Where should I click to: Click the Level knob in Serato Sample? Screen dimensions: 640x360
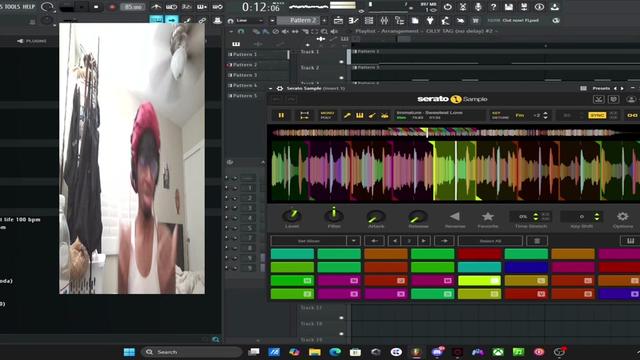(x=292, y=215)
